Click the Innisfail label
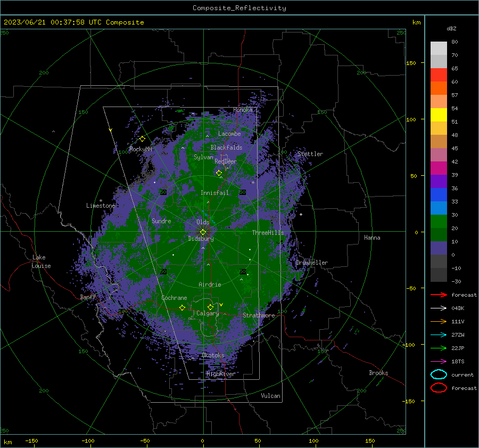Screen dimensions: 479x448 [214, 193]
